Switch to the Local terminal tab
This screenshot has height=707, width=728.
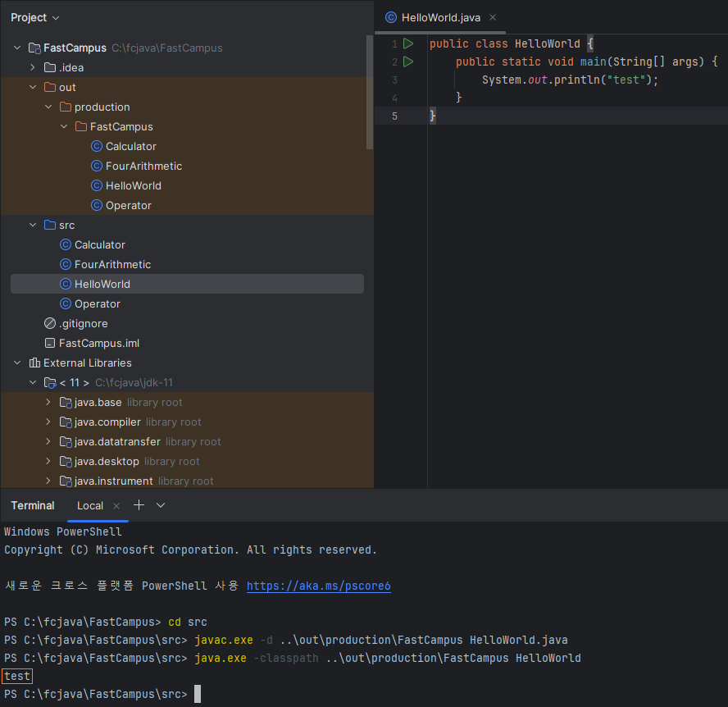[x=90, y=505]
